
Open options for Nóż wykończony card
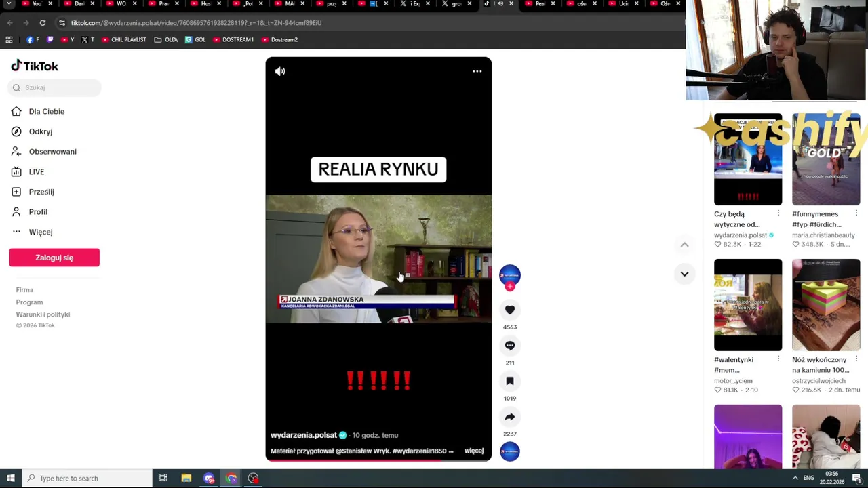pyautogui.click(x=856, y=359)
